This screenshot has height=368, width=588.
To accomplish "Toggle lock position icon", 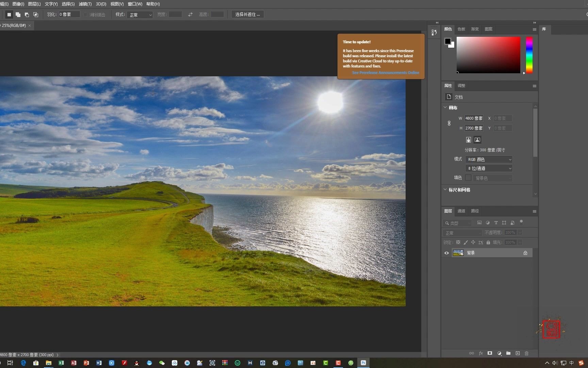I will point(473,242).
